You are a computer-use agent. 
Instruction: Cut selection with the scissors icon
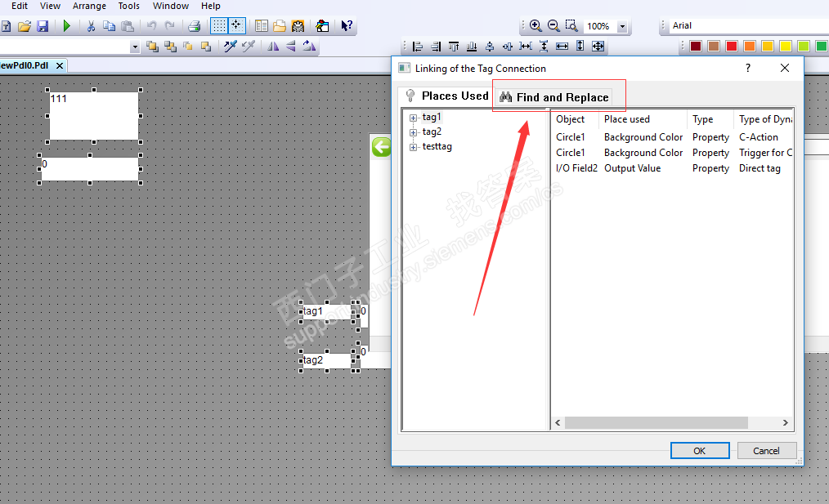tap(91, 26)
